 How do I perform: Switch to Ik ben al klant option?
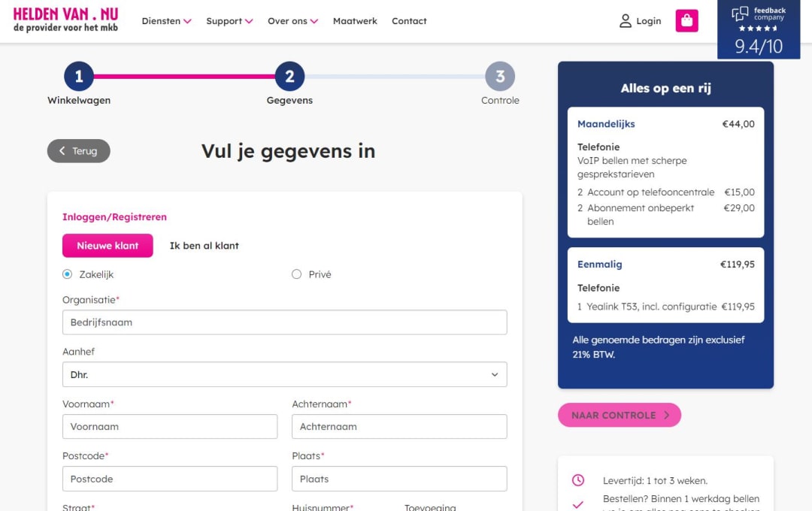tap(203, 246)
